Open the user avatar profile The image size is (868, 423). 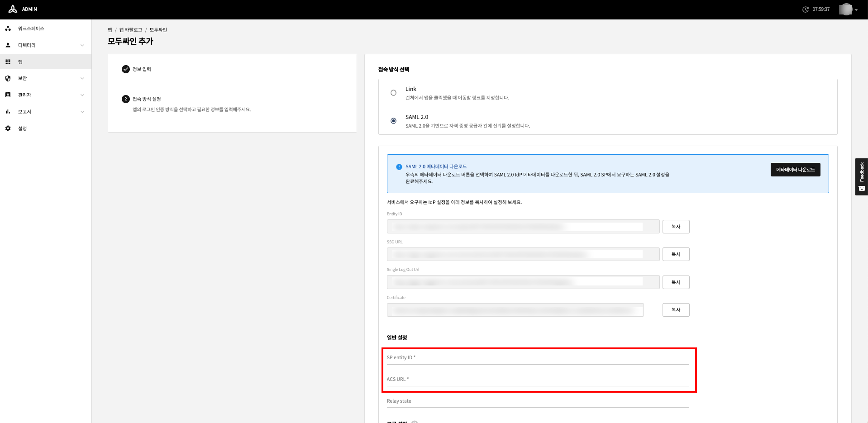[845, 10]
